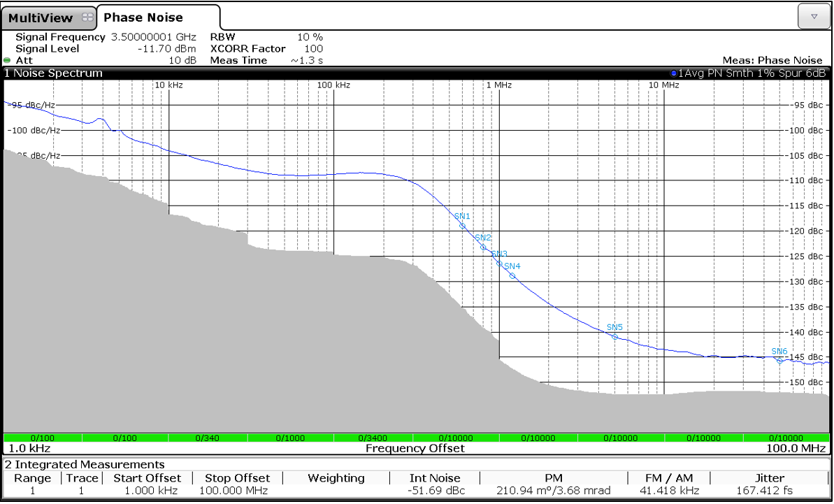Click the Meas: Phase Noise label

click(772, 60)
